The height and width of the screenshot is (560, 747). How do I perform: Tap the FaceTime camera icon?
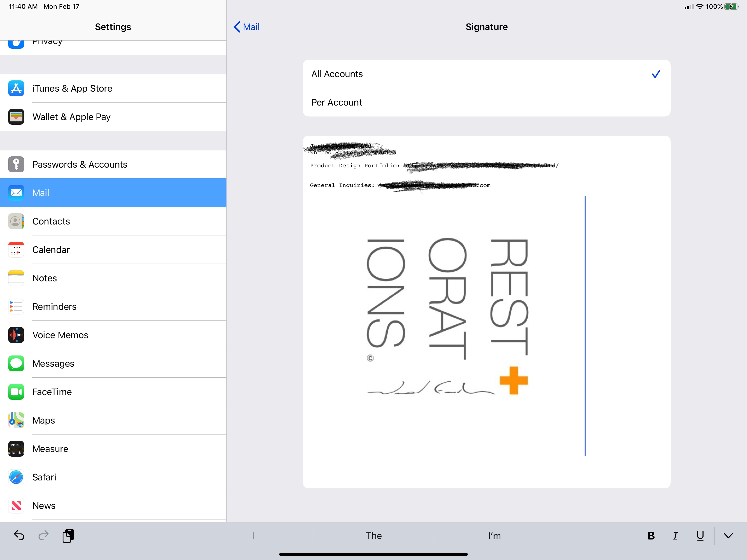[16, 392]
